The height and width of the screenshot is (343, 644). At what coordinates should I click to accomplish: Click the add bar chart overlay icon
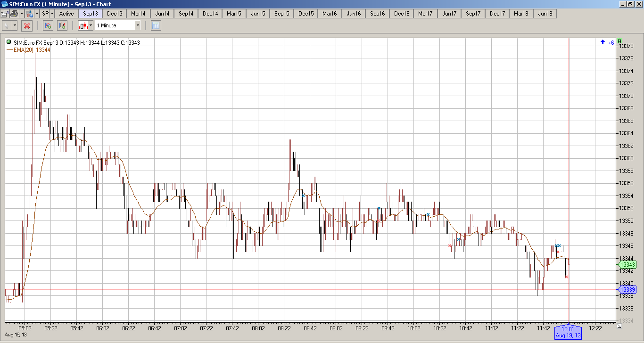point(62,25)
